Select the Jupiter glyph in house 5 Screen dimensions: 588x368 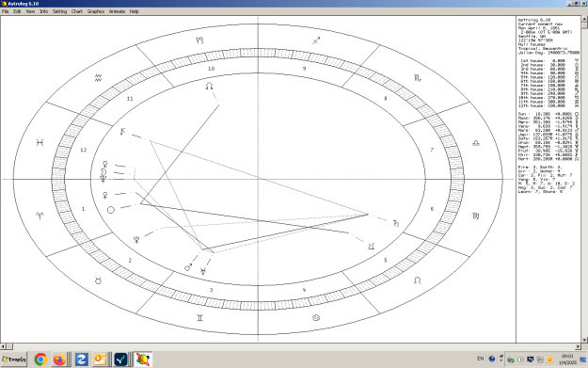[371, 246]
